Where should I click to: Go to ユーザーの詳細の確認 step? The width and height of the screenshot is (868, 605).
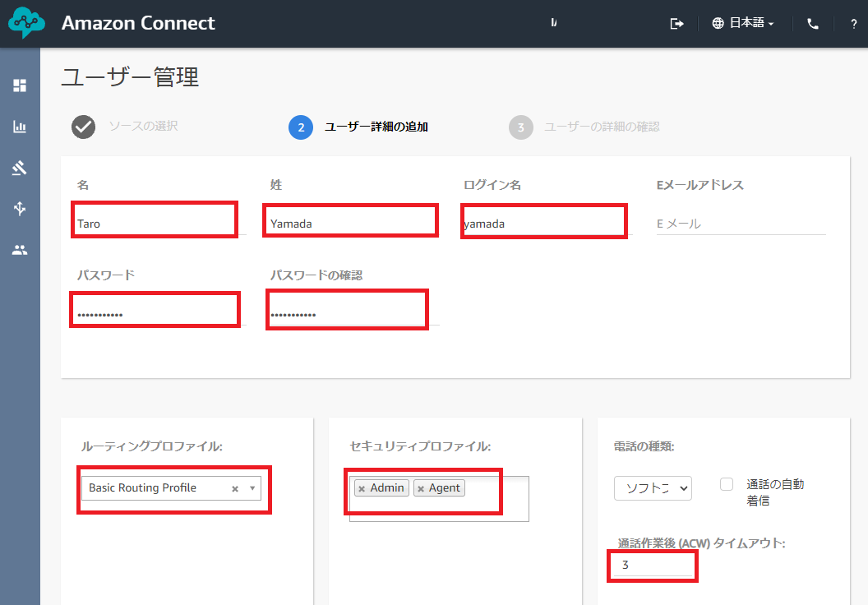tap(602, 127)
